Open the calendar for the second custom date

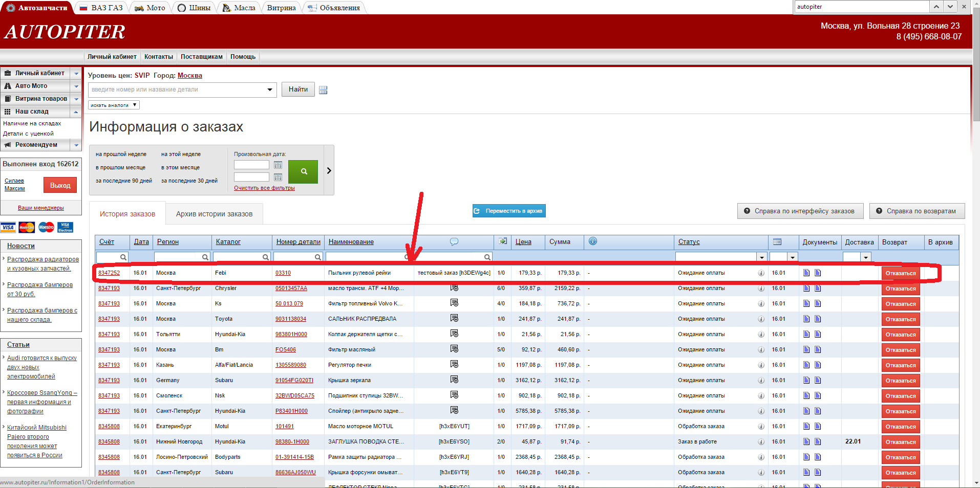click(x=278, y=177)
